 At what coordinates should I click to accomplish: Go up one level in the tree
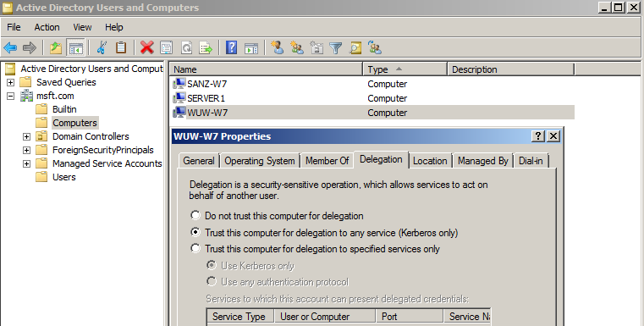coord(56,48)
